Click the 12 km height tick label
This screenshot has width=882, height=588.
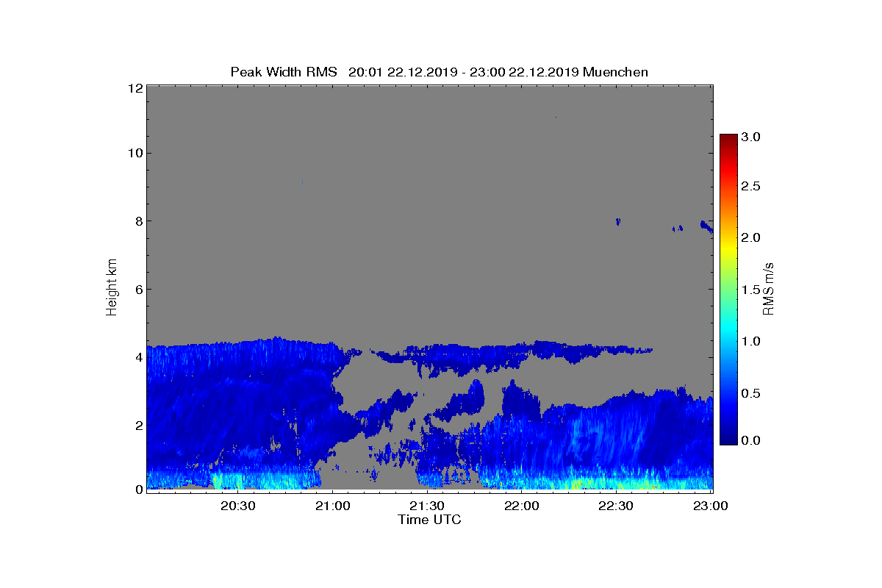(x=135, y=87)
